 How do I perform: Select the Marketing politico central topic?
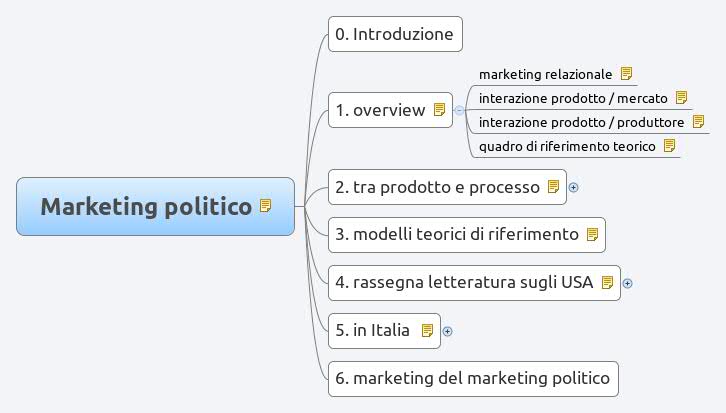156,206
